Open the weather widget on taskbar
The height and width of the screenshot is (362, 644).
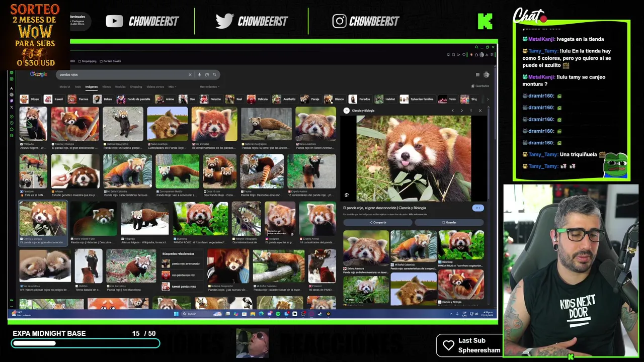point(22,314)
